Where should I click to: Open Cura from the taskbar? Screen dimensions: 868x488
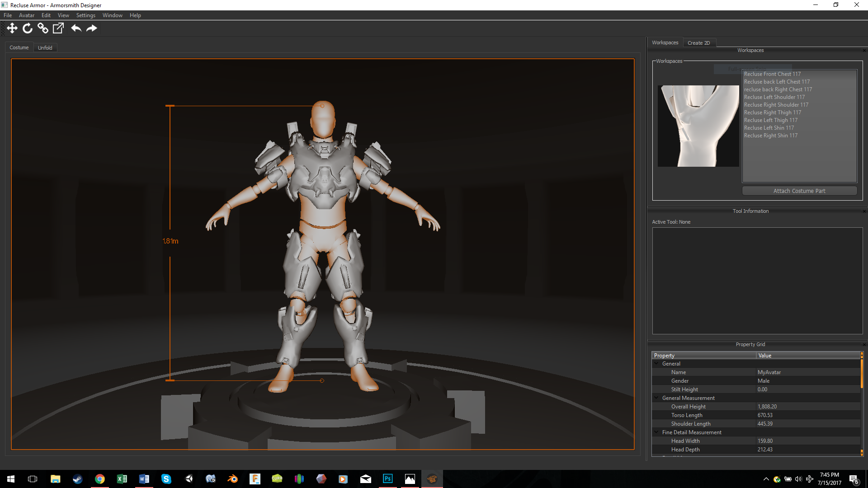tap(277, 479)
